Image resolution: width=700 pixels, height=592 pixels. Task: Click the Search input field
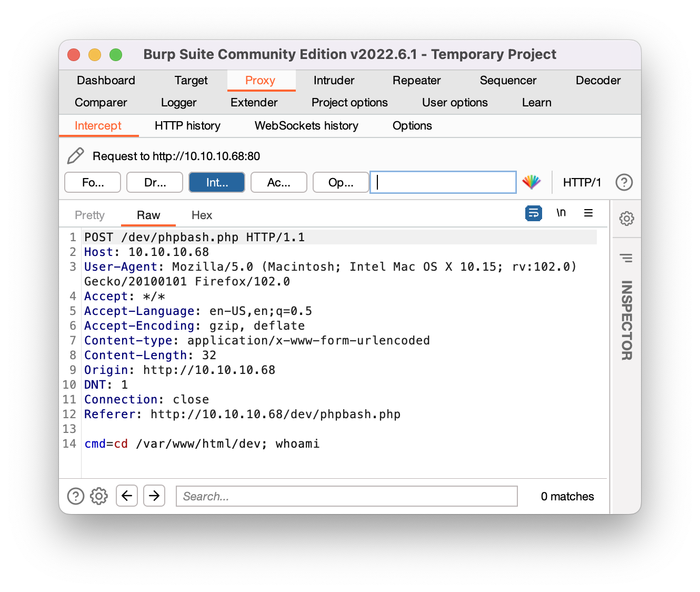click(346, 496)
